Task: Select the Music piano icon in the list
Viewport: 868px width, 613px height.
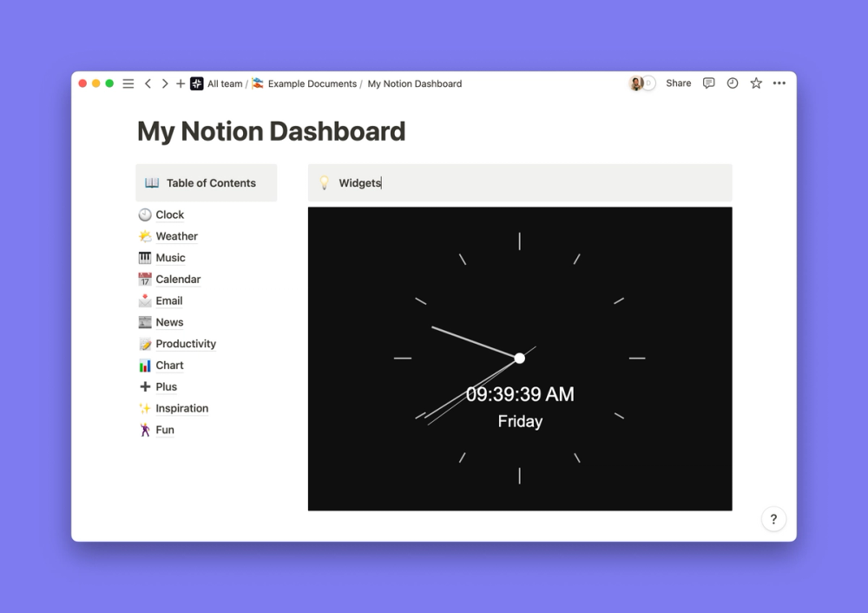Action: [144, 257]
